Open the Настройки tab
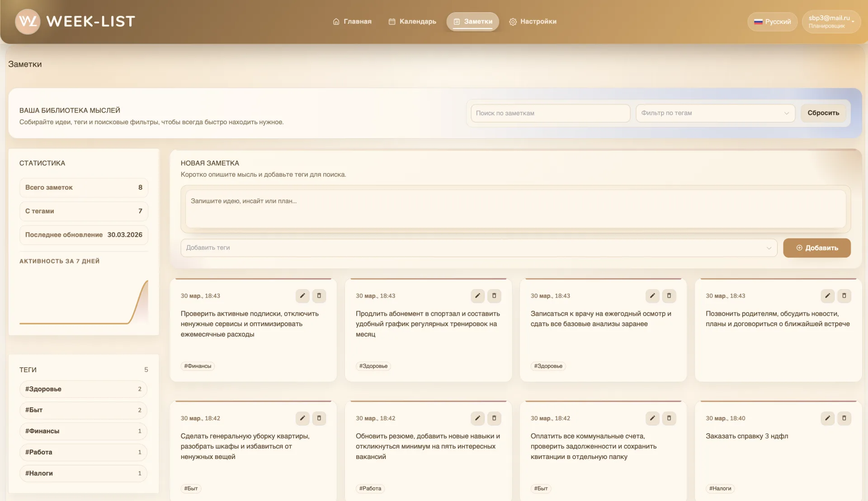Image resolution: width=868 pixels, height=501 pixels. tap(533, 22)
